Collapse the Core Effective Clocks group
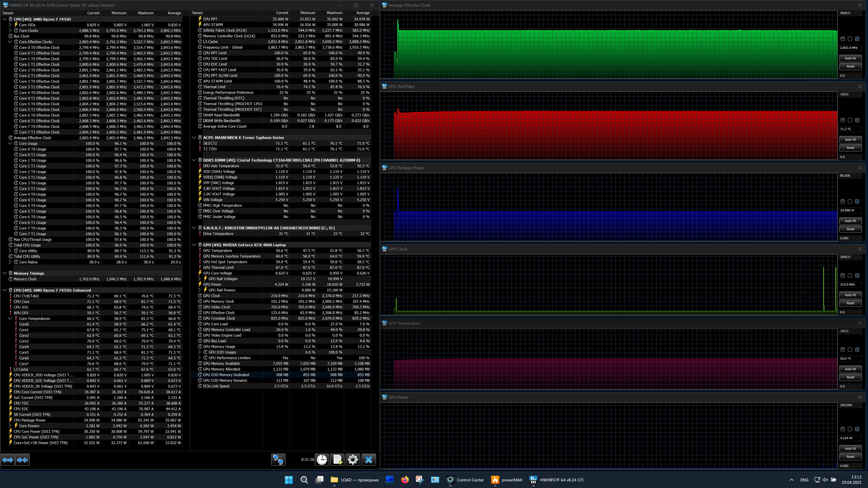 tap(10, 42)
